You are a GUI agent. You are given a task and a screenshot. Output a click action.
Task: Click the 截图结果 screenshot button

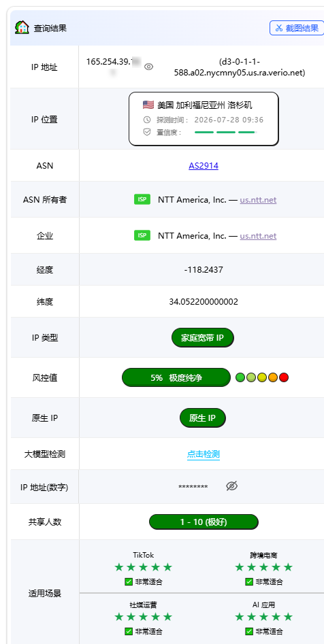tap(297, 28)
